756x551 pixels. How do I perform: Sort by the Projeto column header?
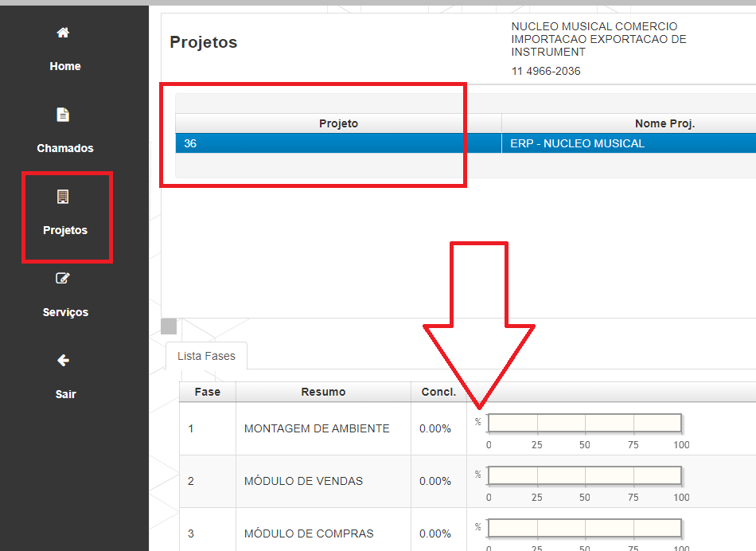tap(338, 123)
